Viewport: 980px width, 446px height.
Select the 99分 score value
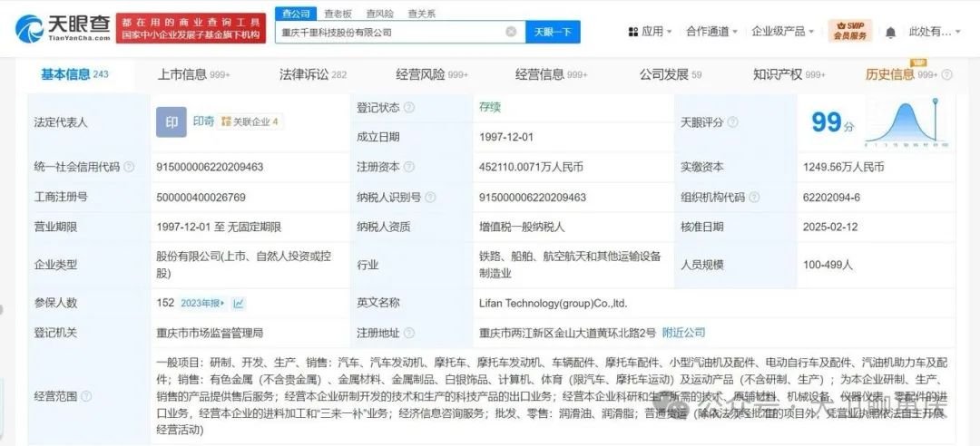click(x=832, y=122)
